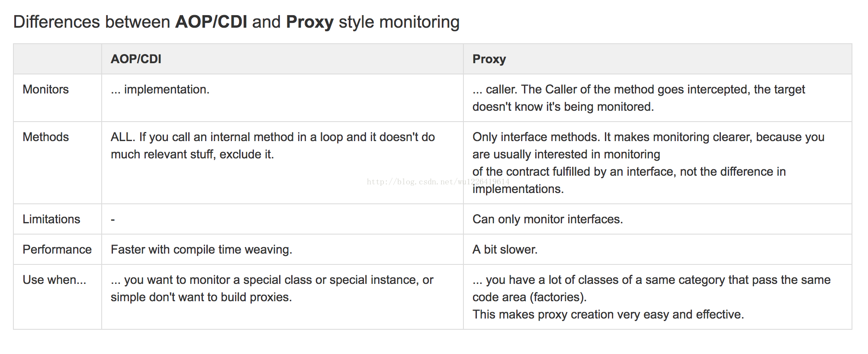Click the page heading about AOP/CDI and Proxy

coord(236,22)
